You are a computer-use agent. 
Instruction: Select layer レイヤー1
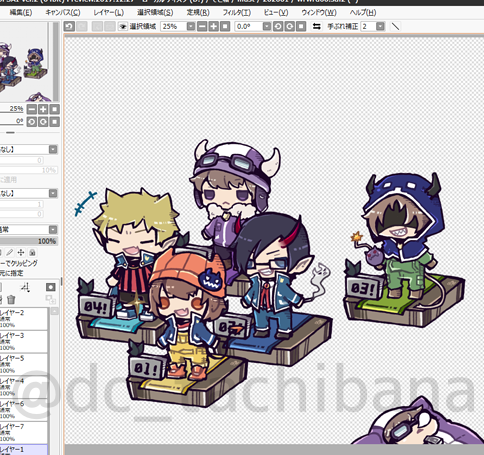click(24, 450)
